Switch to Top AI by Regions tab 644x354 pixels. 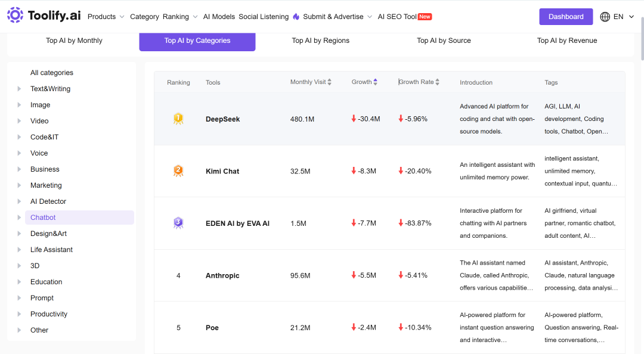click(x=320, y=41)
